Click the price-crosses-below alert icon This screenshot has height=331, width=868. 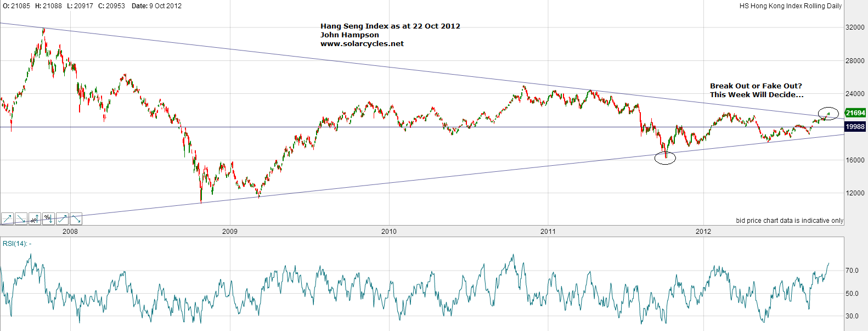pos(21,219)
